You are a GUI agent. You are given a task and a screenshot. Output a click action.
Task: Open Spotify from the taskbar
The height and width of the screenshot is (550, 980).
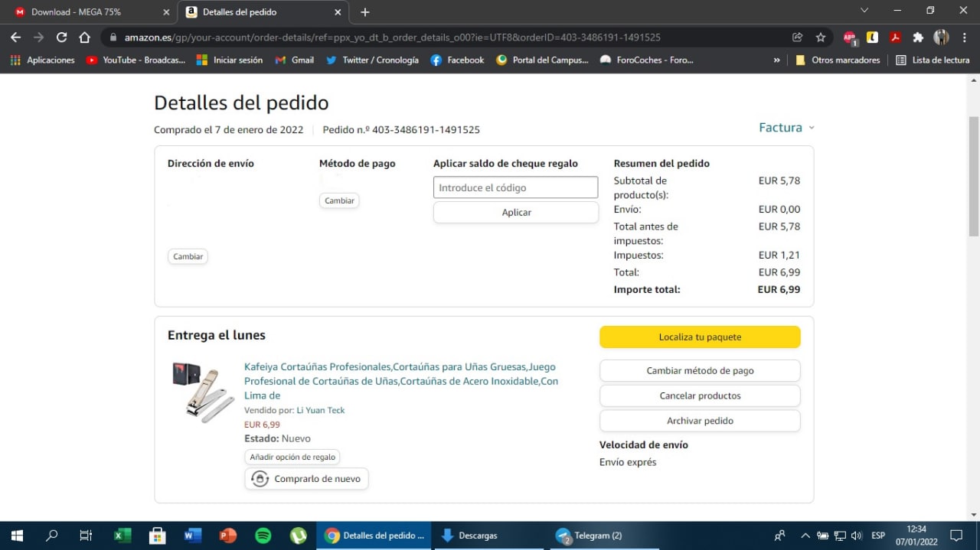tap(263, 535)
